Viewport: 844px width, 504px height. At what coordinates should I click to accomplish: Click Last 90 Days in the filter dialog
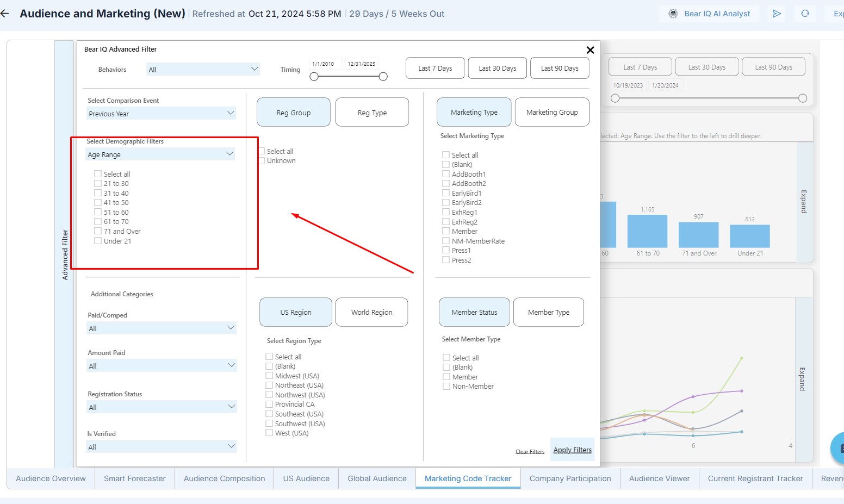(560, 68)
